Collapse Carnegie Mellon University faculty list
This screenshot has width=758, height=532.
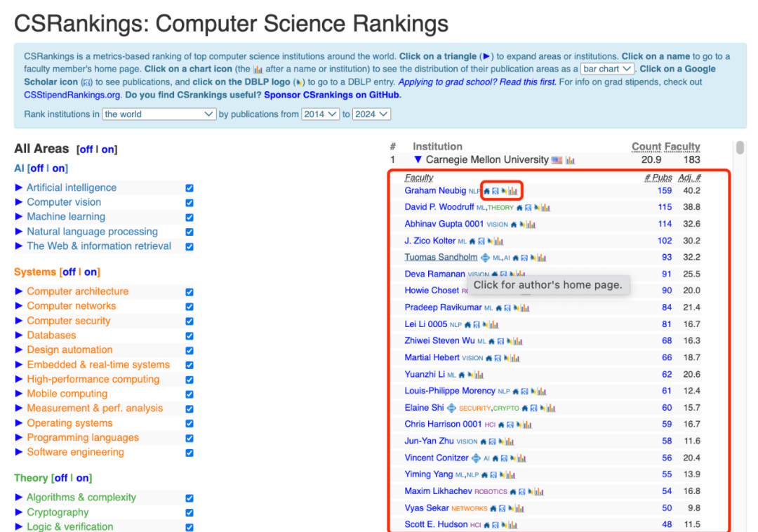[x=418, y=160]
